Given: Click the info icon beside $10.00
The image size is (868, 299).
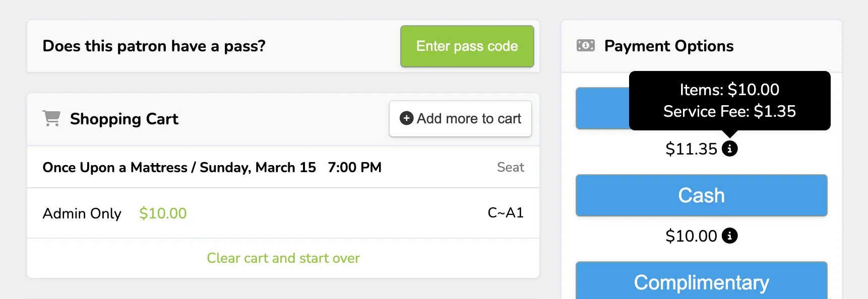Looking at the screenshot, I should tap(729, 236).
